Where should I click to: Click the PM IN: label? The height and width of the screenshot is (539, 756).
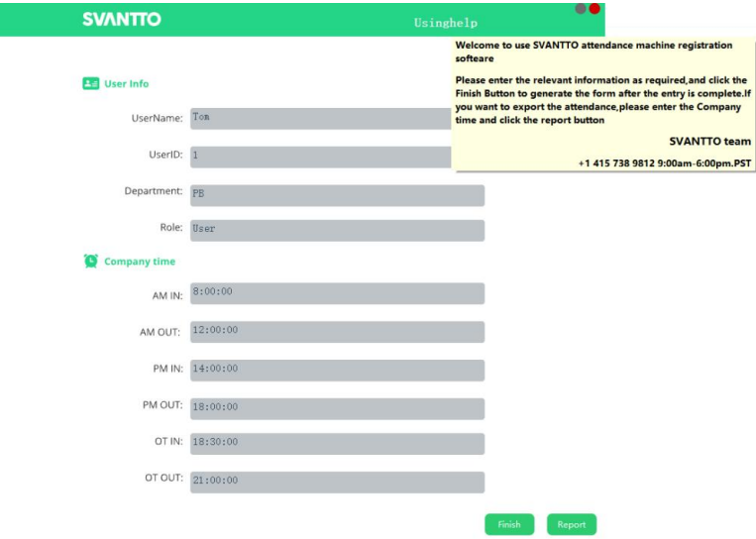[x=167, y=369]
